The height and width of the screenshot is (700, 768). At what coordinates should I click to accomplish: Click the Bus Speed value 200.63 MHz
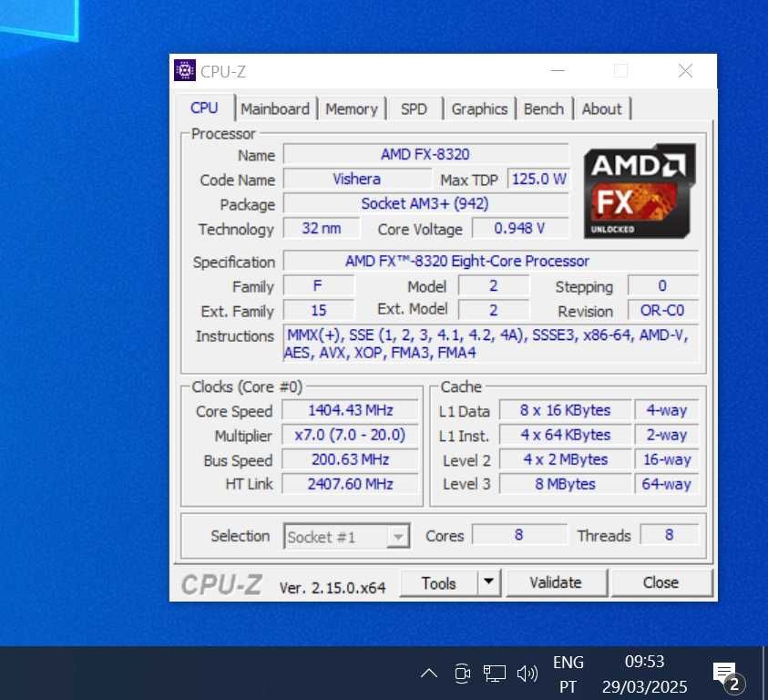350,459
